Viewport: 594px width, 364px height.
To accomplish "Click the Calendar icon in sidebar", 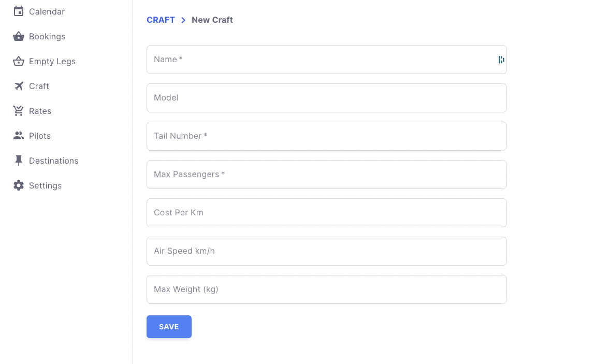I will [19, 11].
